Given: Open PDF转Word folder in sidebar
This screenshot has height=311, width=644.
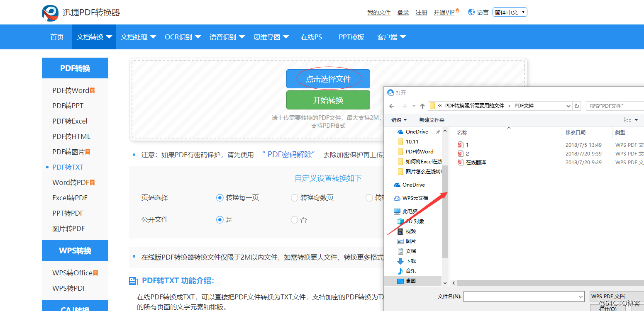Looking at the screenshot, I should 420,152.
